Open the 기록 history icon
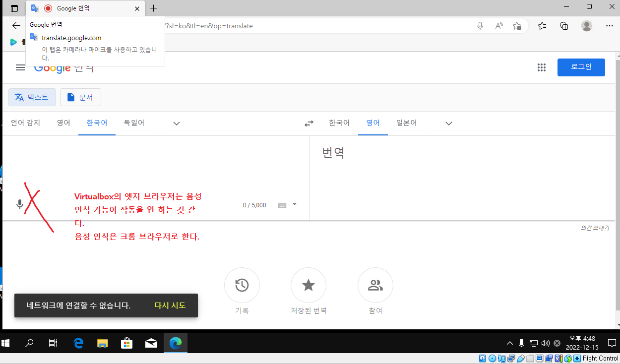Viewport: 620px width, 364px height. (x=242, y=285)
